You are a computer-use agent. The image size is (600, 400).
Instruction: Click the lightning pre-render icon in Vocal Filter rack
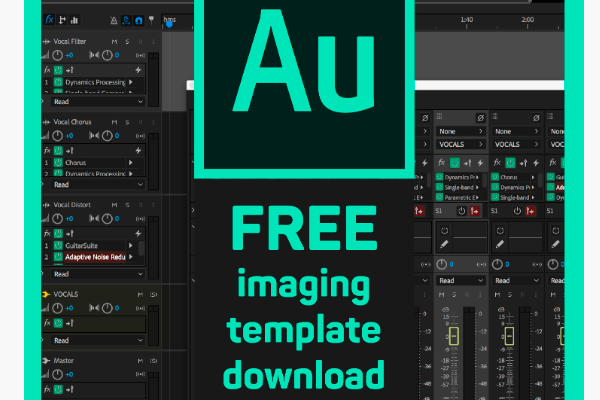[138, 70]
